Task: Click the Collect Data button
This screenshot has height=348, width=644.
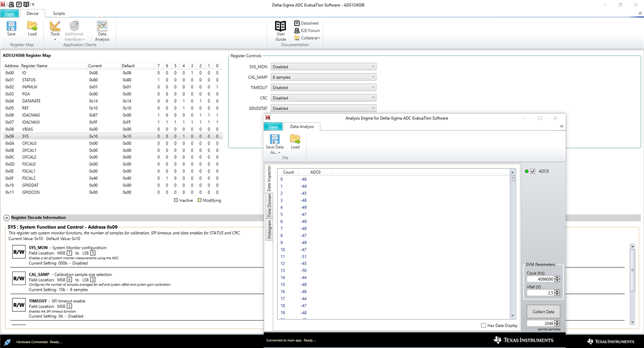Action: [x=543, y=311]
